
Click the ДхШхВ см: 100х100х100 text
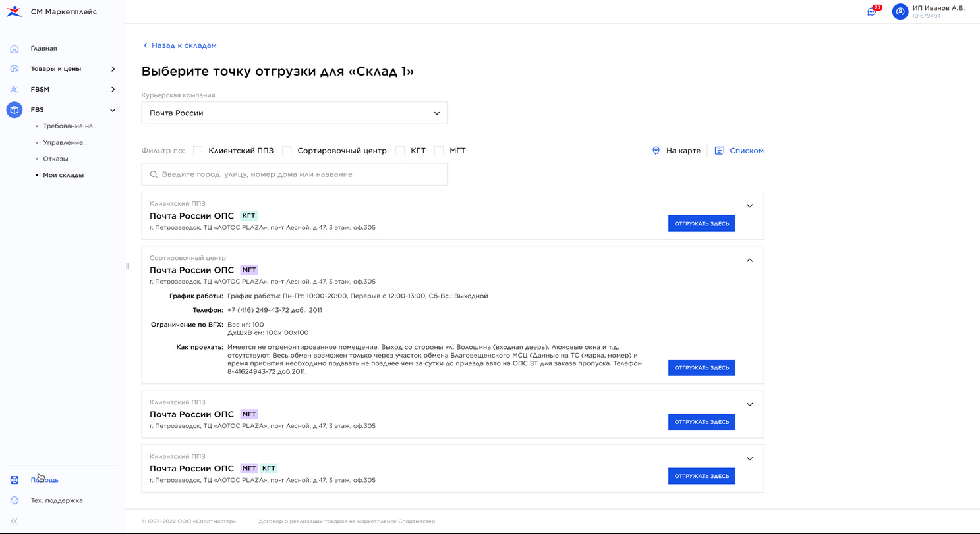(268, 333)
